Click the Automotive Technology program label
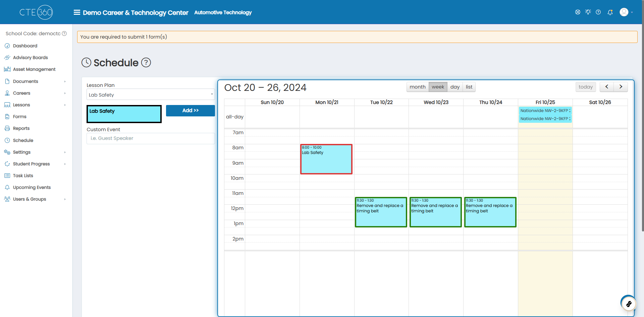The height and width of the screenshot is (317, 644). [x=223, y=12]
